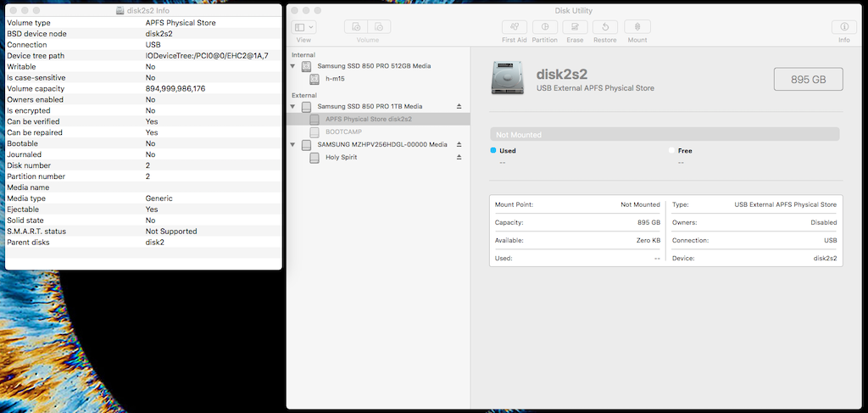Eject SAMSUNG MZHPV256HDGL-00000 Media disk

pos(459,144)
